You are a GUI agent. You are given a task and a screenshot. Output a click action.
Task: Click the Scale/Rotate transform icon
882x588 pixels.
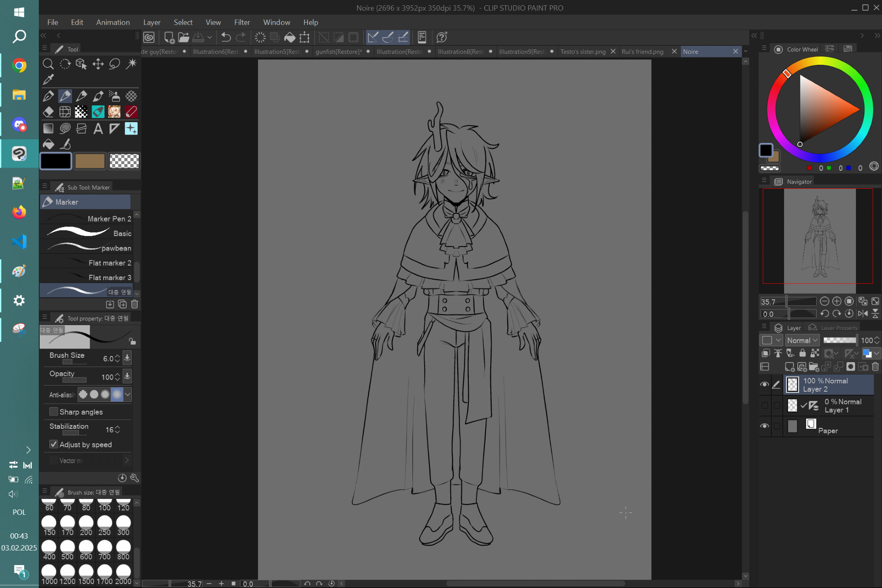[x=304, y=37]
